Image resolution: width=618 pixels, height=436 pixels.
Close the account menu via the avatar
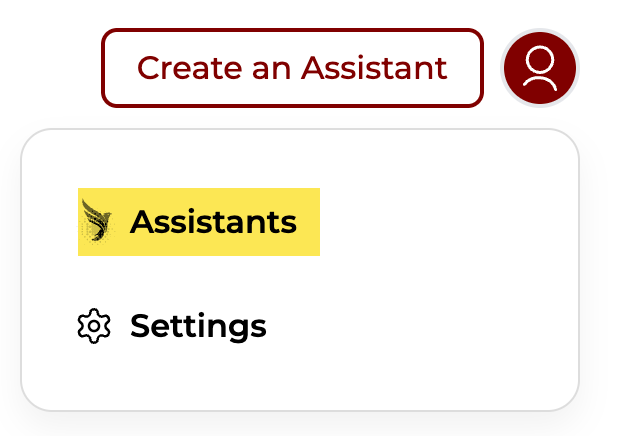pos(540,68)
